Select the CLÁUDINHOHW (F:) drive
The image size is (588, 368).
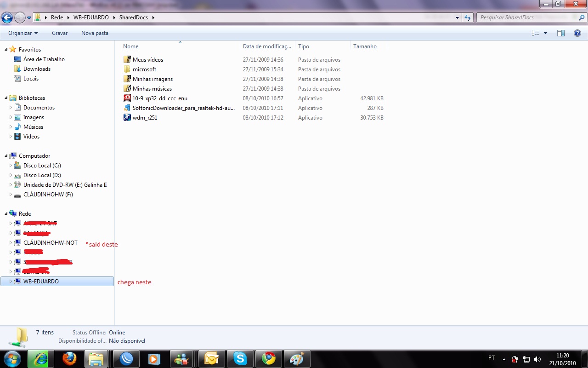coord(48,195)
